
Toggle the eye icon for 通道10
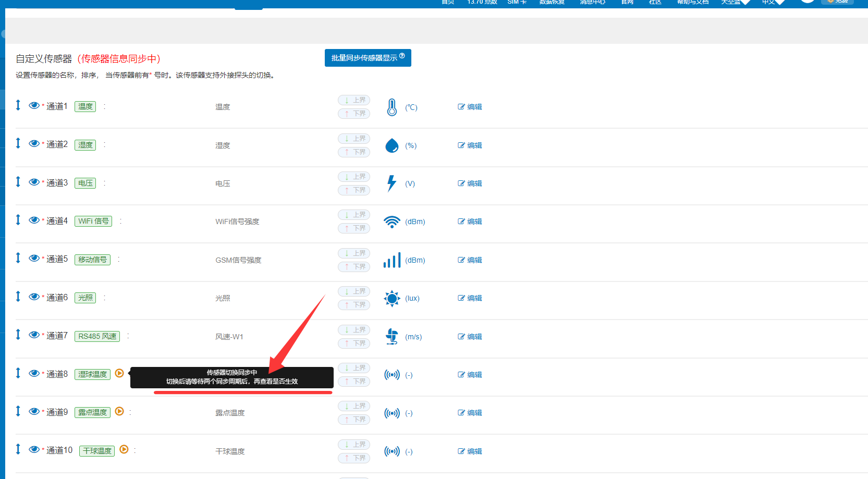tap(34, 449)
